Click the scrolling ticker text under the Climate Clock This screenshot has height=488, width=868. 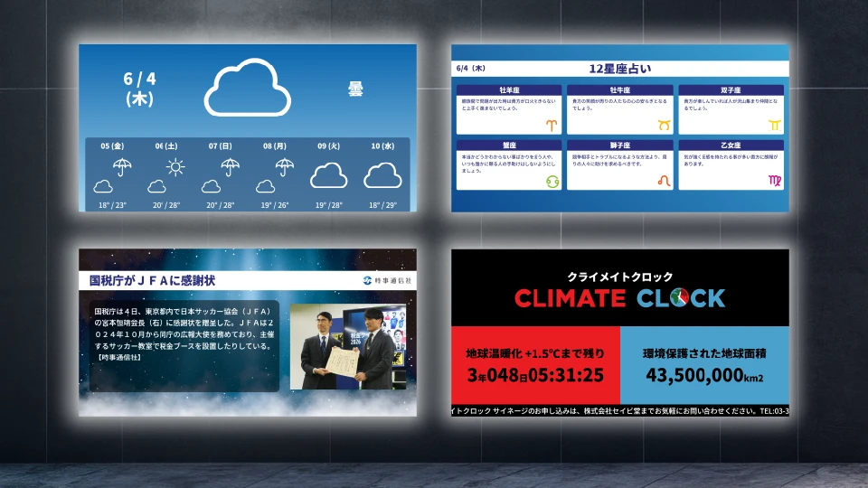pos(620,410)
